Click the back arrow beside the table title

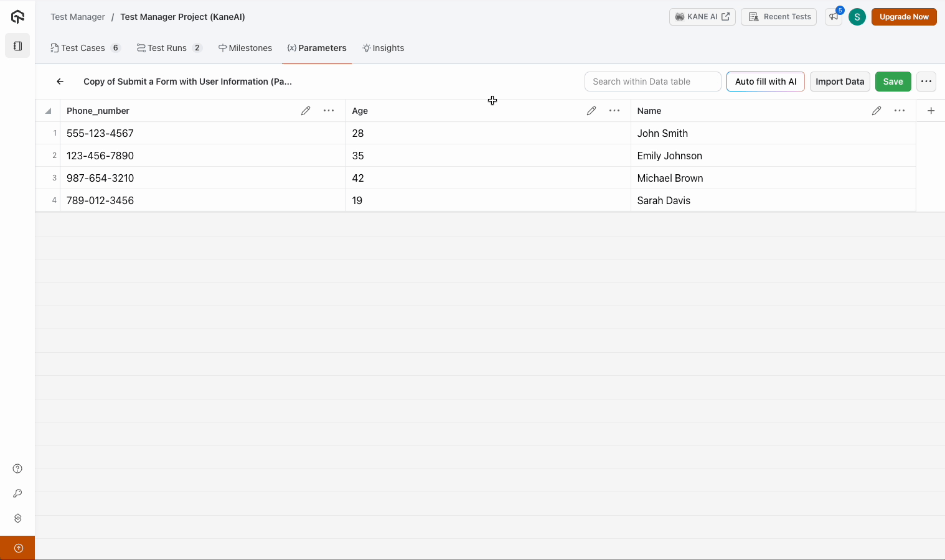point(60,82)
